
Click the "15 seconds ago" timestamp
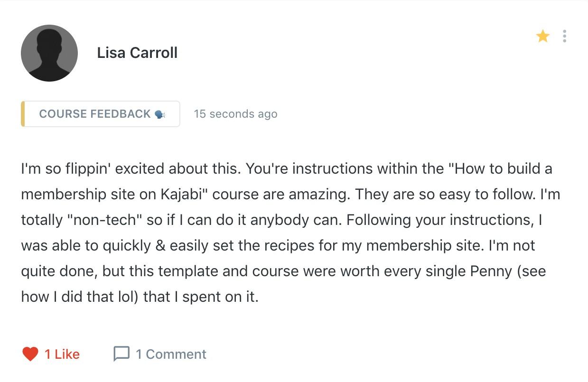click(x=236, y=114)
